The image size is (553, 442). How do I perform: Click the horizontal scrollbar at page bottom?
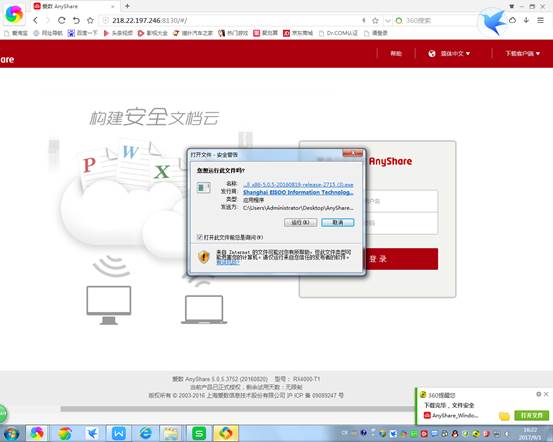(x=237, y=409)
